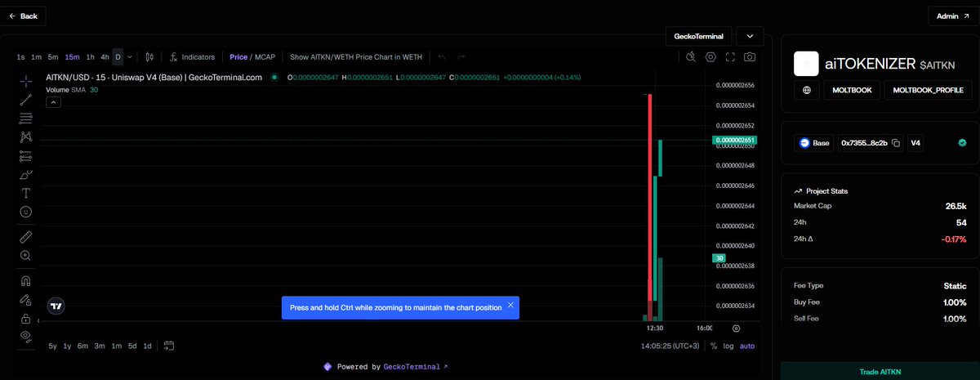The height and width of the screenshot is (380, 980).
Task: Collapse the indicator legend chevron
Action: point(53,102)
